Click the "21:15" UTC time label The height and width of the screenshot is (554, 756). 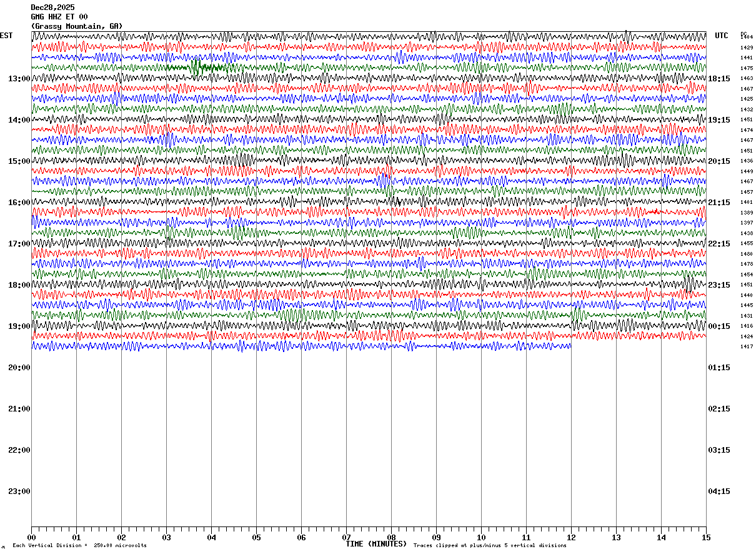tap(719, 202)
